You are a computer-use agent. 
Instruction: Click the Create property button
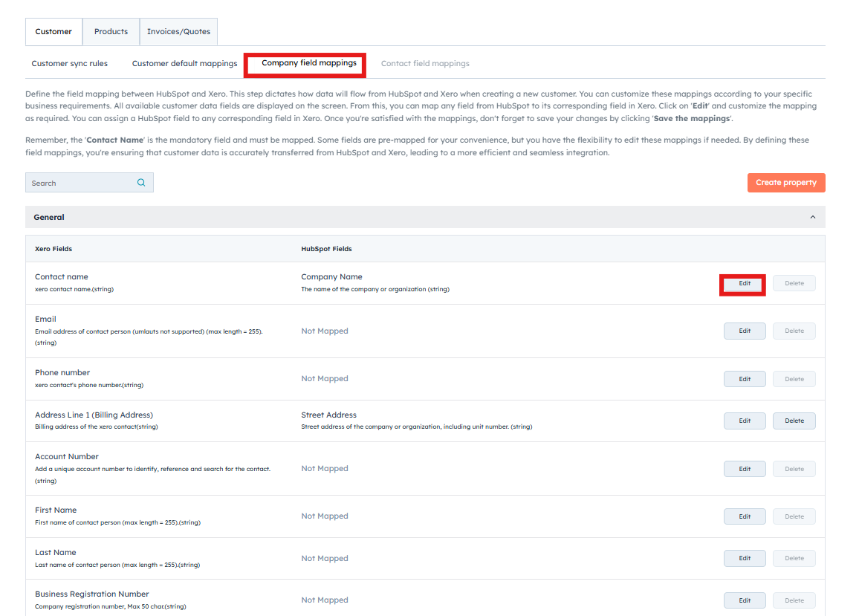click(786, 183)
